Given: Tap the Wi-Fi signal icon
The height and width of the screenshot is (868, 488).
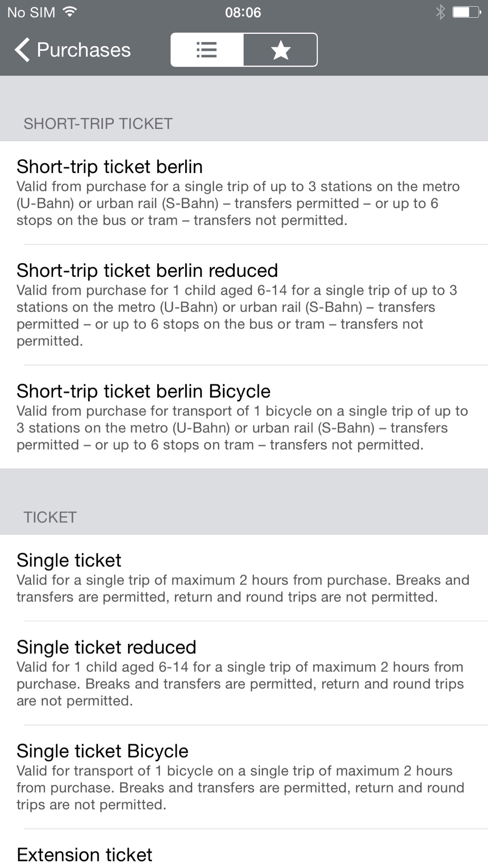Looking at the screenshot, I should click(x=69, y=11).
